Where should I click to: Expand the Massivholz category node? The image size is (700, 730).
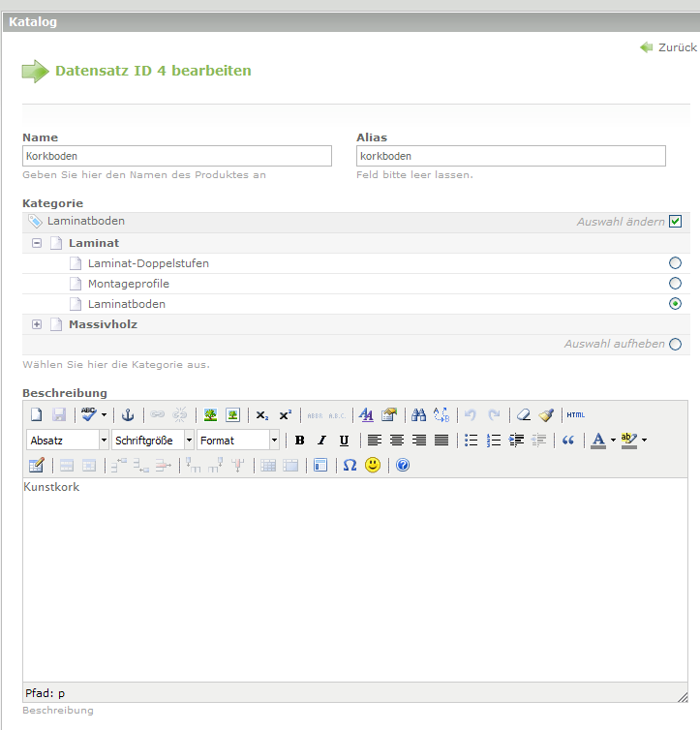(x=37, y=324)
